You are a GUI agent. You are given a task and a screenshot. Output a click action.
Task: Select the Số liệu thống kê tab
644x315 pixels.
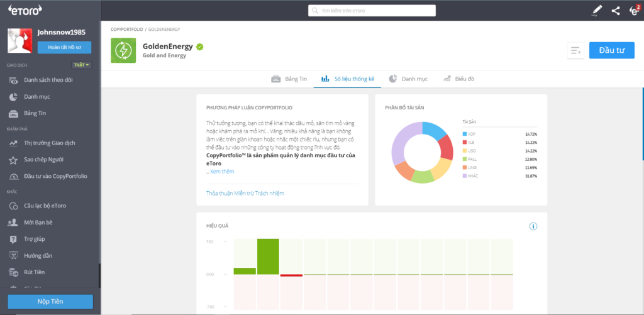point(347,79)
